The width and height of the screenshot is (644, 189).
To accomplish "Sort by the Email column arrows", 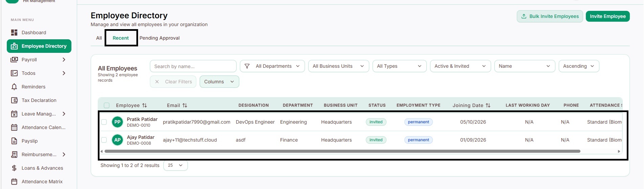I will point(185,105).
